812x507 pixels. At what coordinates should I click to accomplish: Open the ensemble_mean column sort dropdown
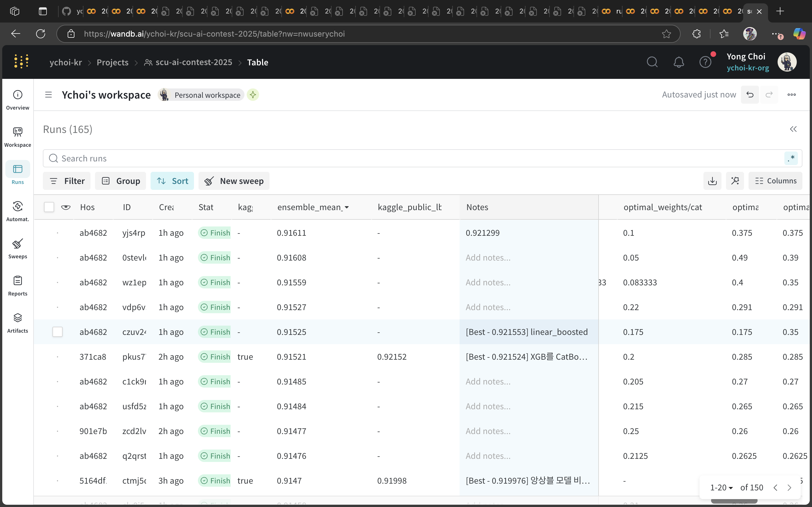click(x=347, y=208)
